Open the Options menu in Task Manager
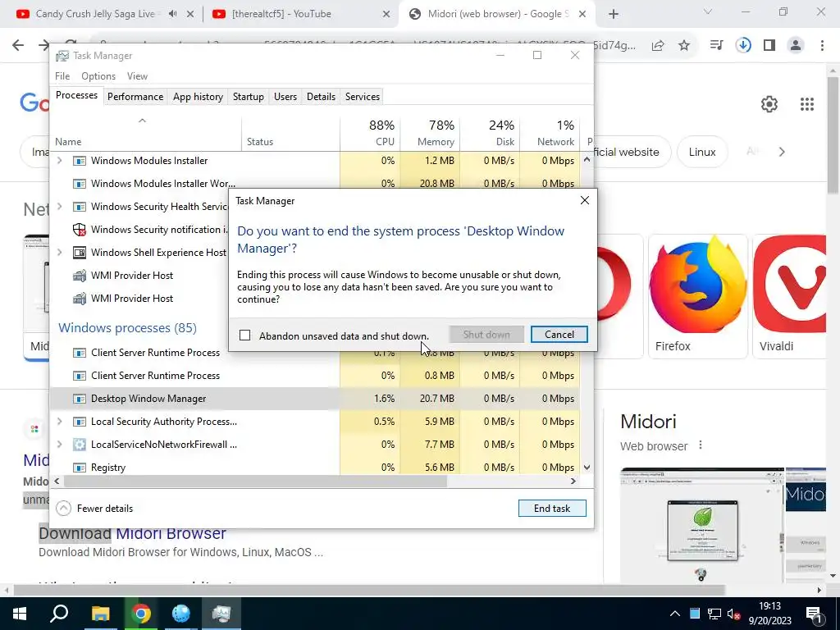 98,76
